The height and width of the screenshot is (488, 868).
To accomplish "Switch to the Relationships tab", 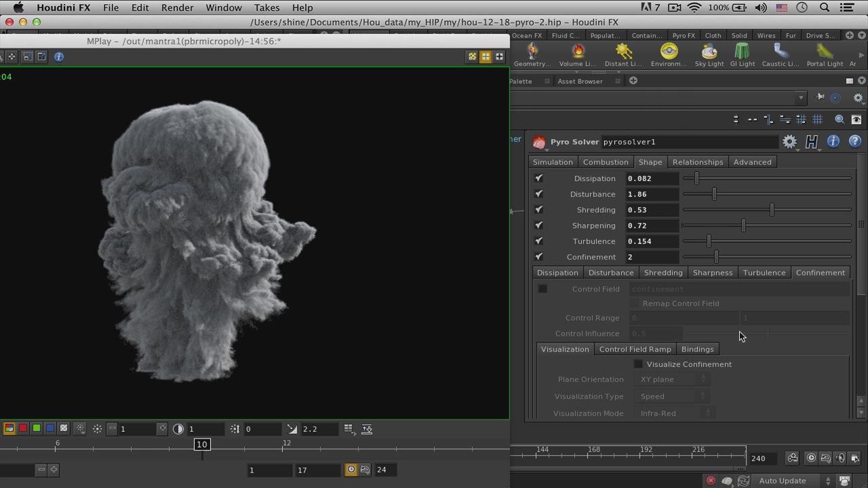I will point(698,162).
